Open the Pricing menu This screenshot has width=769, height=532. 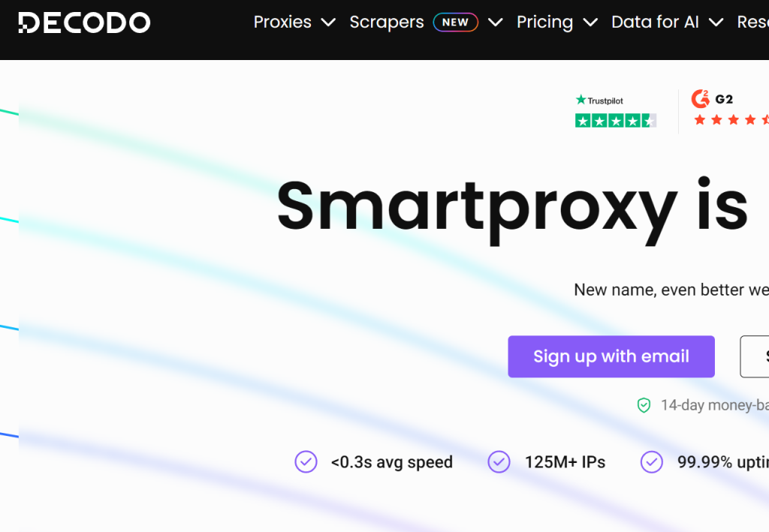[545, 22]
